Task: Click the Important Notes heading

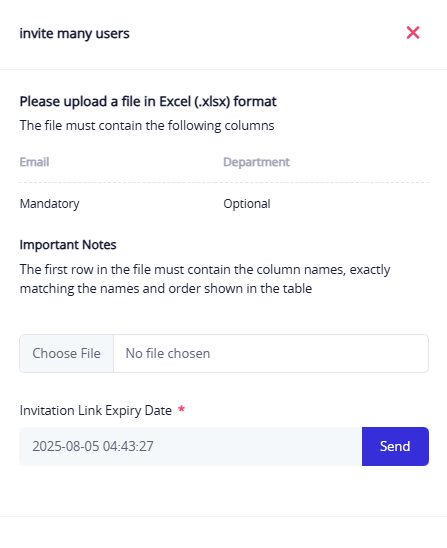Action: click(68, 245)
